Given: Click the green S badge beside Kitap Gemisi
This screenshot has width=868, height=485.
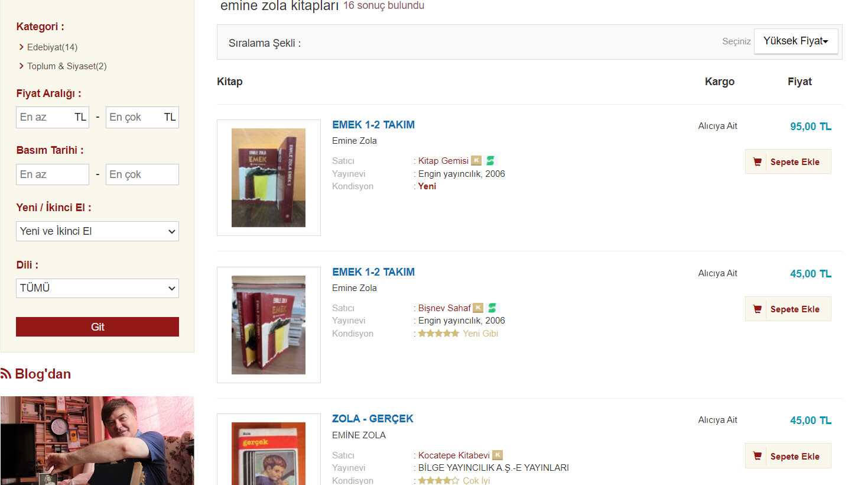Looking at the screenshot, I should tap(490, 160).
